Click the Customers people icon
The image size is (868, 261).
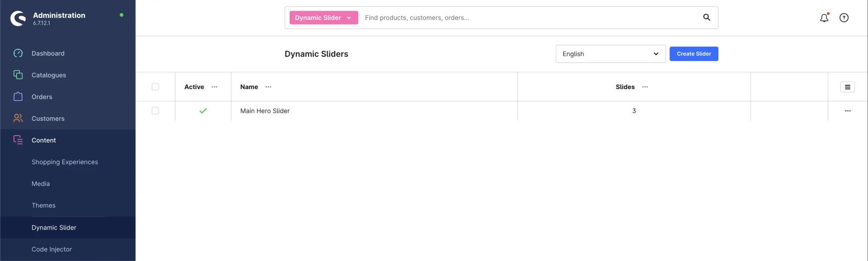pos(18,118)
